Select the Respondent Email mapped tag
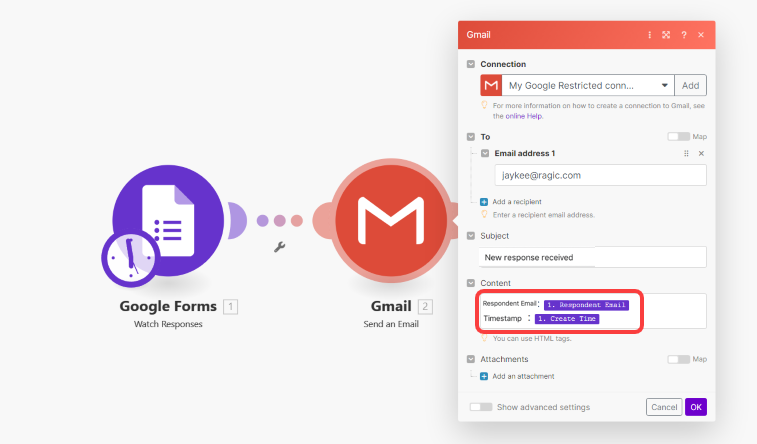Viewport: 757px width, 444px height. [x=586, y=305]
